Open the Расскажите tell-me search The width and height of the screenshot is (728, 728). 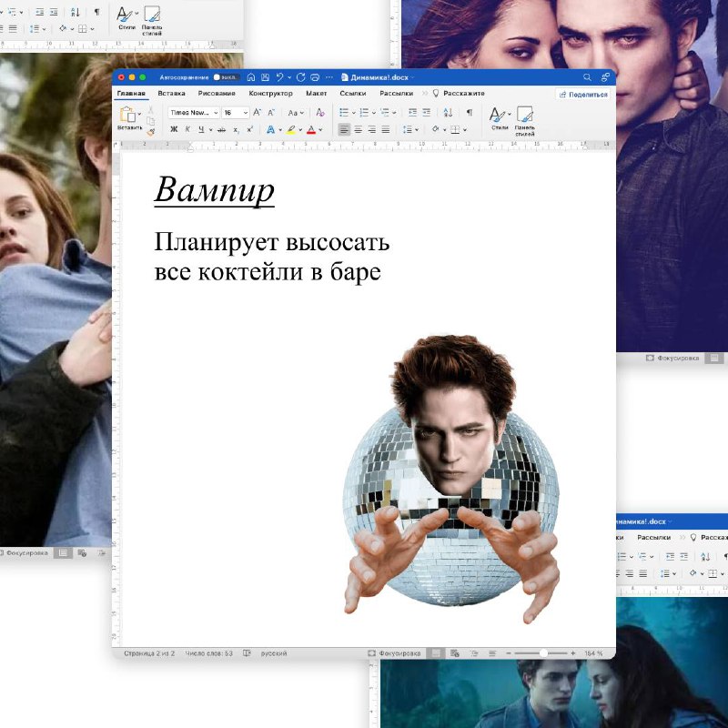[x=459, y=94]
